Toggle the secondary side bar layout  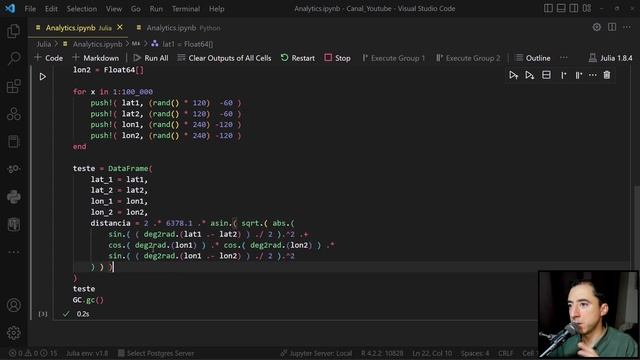(574, 8)
